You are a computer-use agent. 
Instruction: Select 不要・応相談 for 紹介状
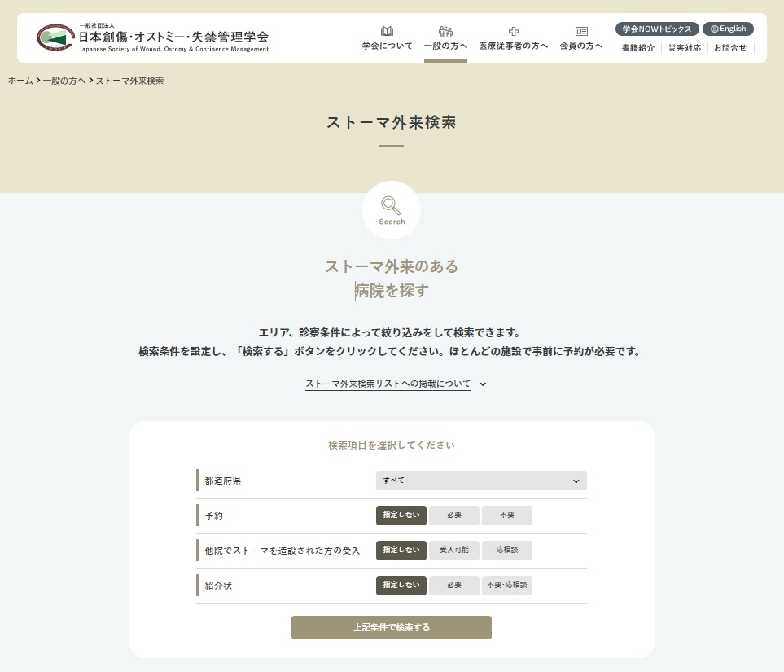pos(507,586)
